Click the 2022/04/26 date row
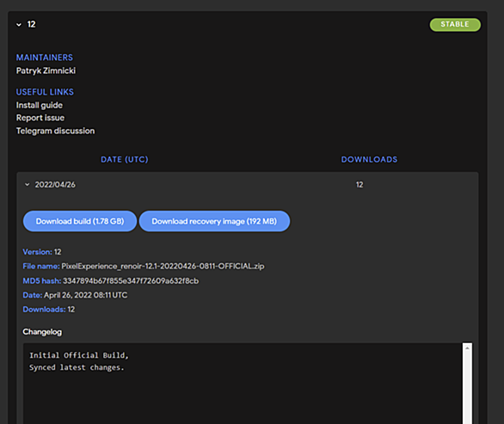The height and width of the screenshot is (424, 504). point(248,185)
